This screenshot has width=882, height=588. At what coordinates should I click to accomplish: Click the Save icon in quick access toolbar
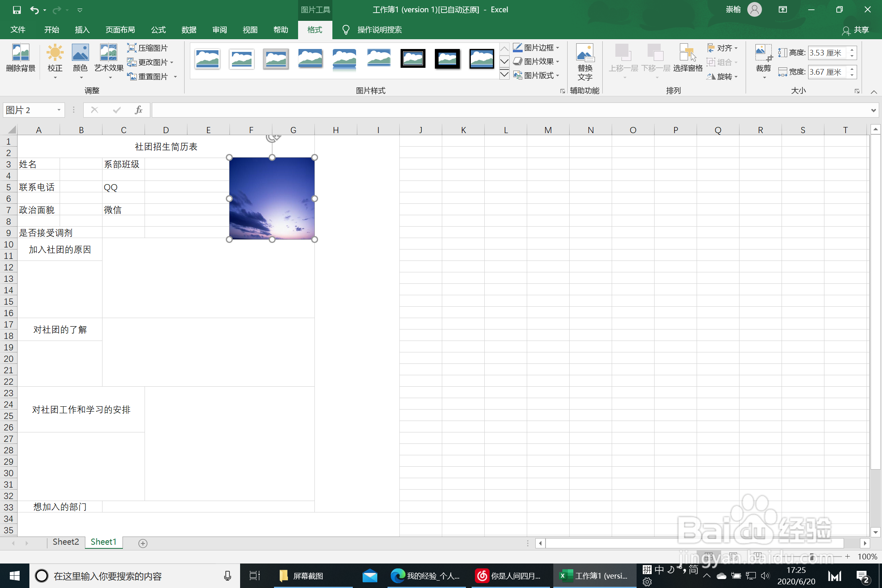click(x=17, y=10)
